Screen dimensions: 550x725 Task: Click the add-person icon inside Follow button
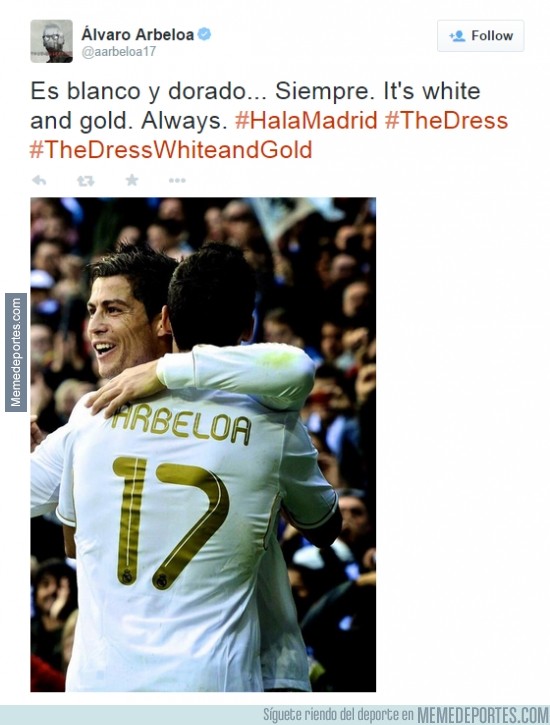pos(457,36)
